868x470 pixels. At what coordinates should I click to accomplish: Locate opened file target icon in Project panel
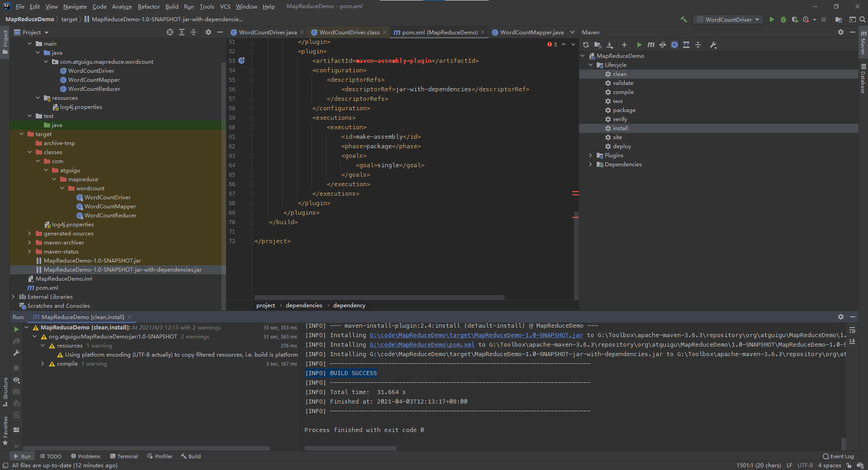pyautogui.click(x=170, y=32)
